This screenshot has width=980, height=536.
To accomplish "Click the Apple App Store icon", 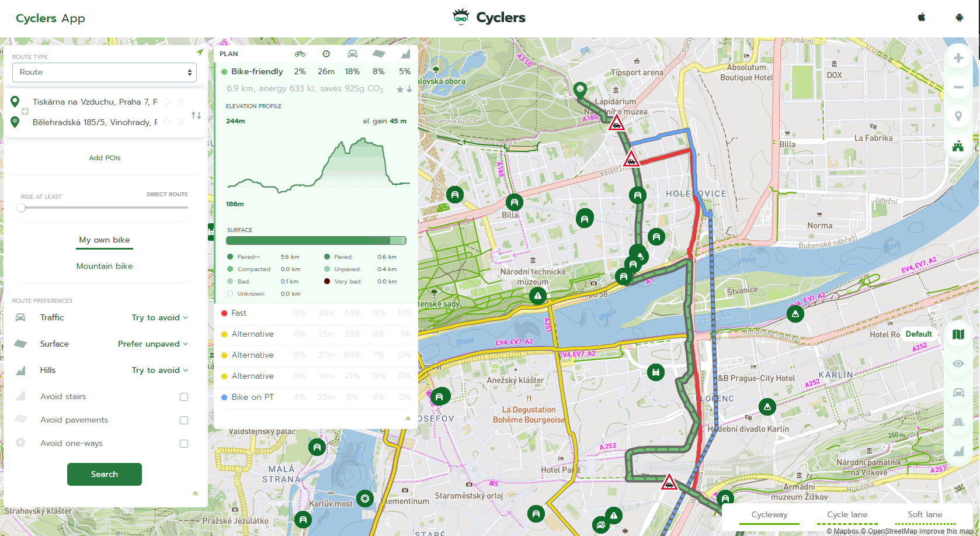I will (922, 18).
